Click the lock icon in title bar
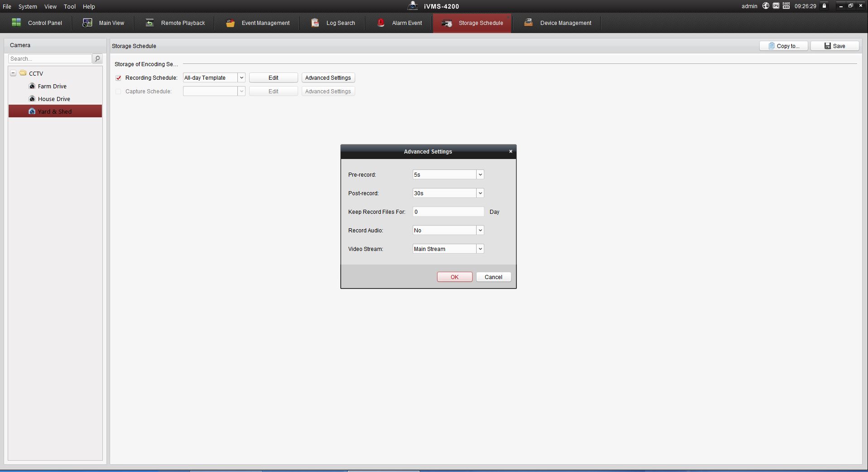This screenshot has width=868, height=472. 825,6
